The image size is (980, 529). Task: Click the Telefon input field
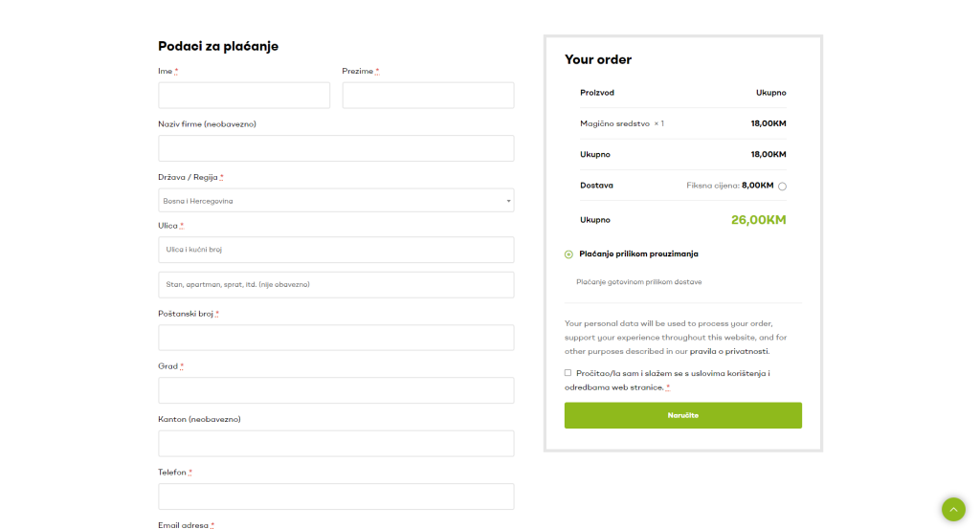(335, 496)
